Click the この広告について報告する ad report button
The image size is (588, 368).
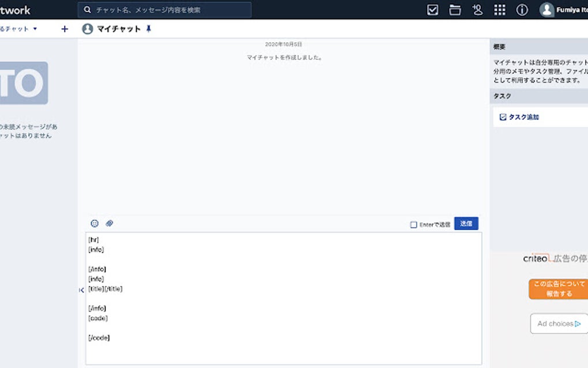click(557, 288)
